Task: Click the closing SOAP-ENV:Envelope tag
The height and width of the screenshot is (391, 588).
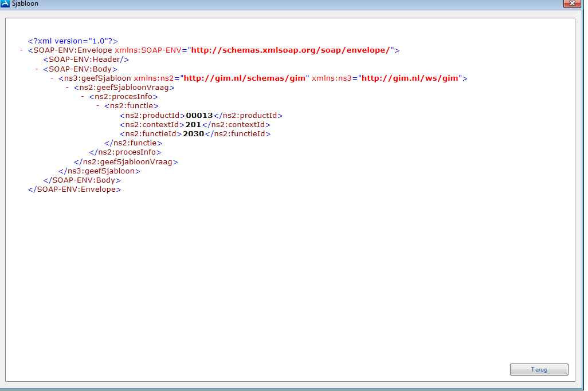Action: 75,189
